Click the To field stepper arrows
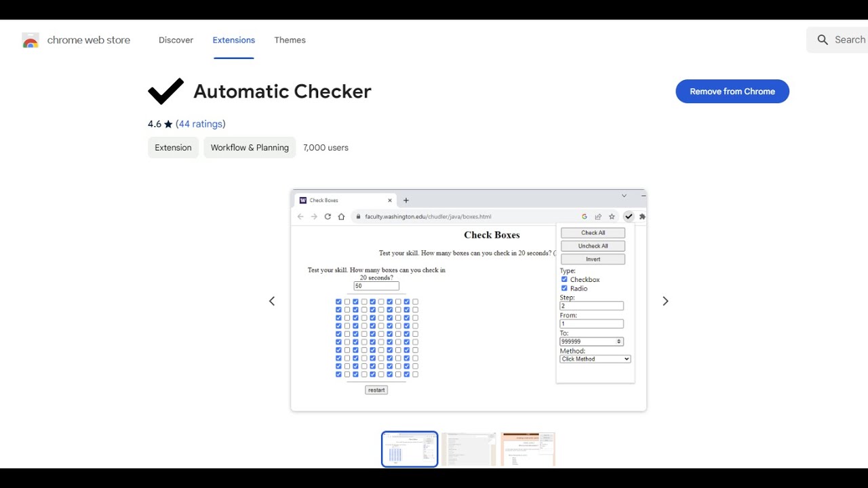The image size is (868, 488). [619, 342]
